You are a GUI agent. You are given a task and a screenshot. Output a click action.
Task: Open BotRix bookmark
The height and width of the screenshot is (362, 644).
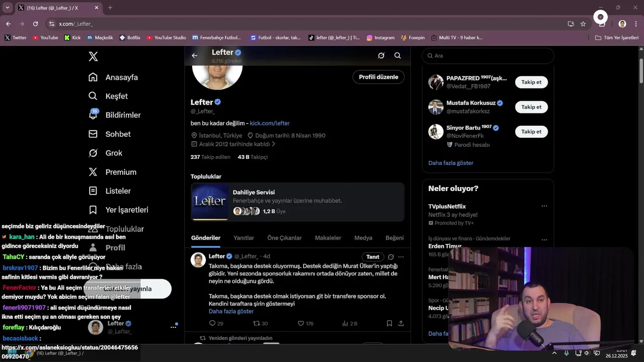[x=130, y=38]
